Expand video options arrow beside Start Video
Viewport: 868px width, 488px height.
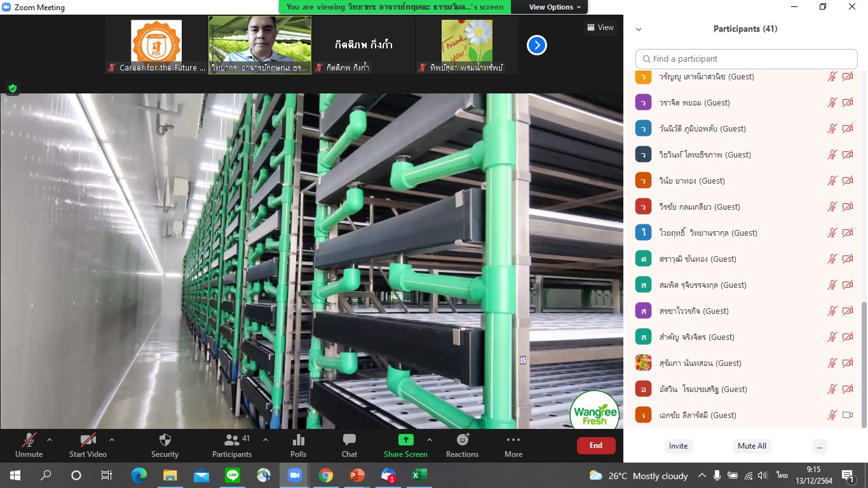click(112, 440)
